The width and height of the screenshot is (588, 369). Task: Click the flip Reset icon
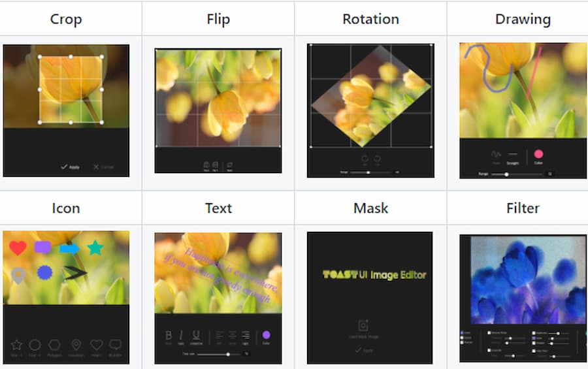coord(231,165)
